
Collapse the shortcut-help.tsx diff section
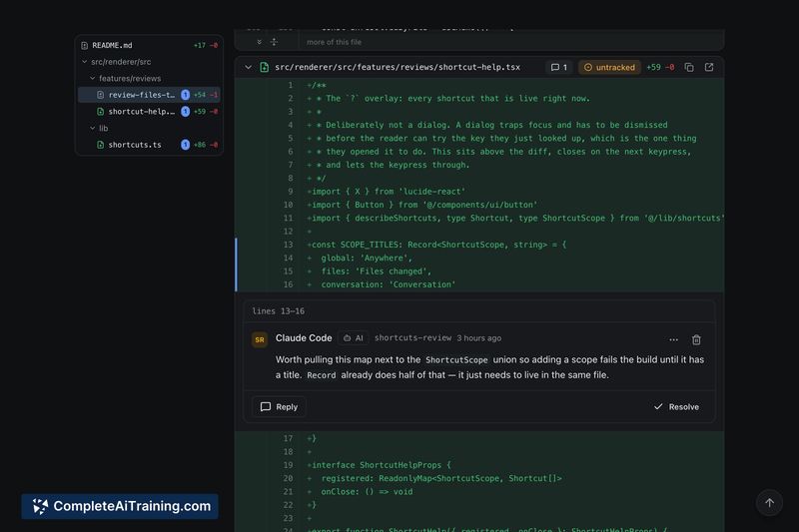tap(248, 67)
